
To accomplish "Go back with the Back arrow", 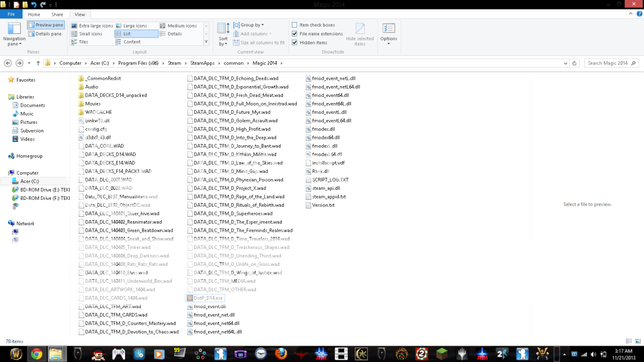I will pos(8,63).
